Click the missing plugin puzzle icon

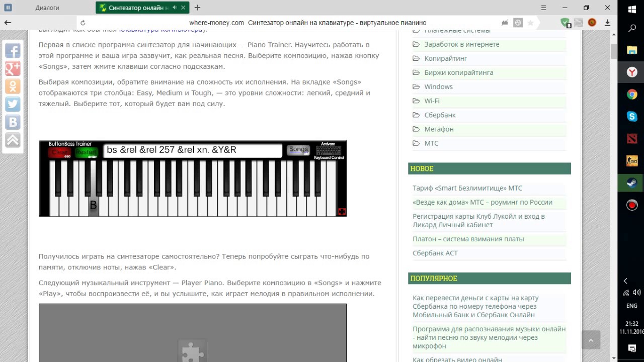point(193,351)
